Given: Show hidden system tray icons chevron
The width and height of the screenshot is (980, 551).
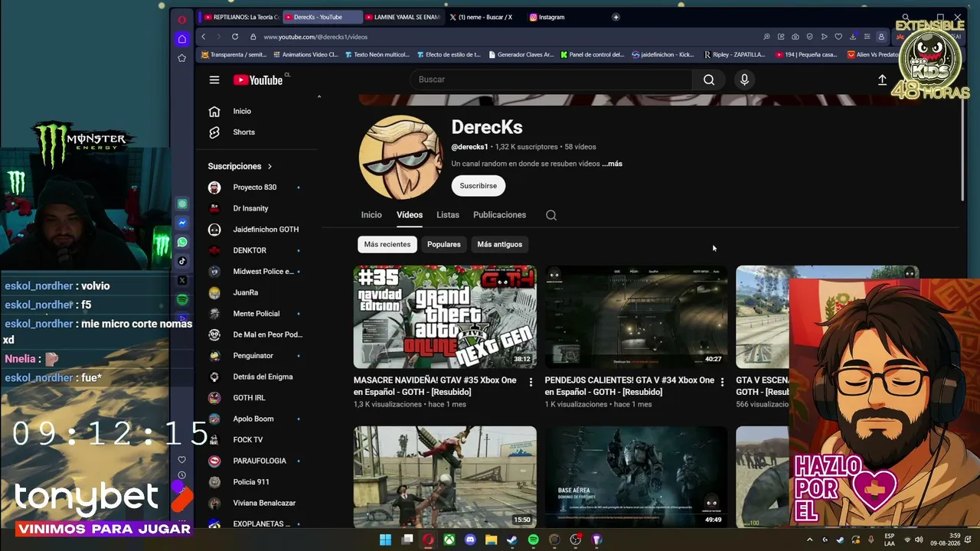Looking at the screenshot, I should (810, 540).
